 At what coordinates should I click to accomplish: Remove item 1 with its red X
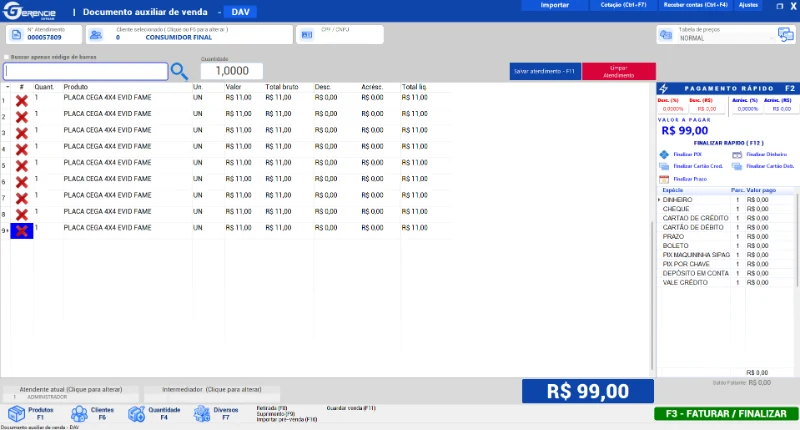tap(21, 101)
